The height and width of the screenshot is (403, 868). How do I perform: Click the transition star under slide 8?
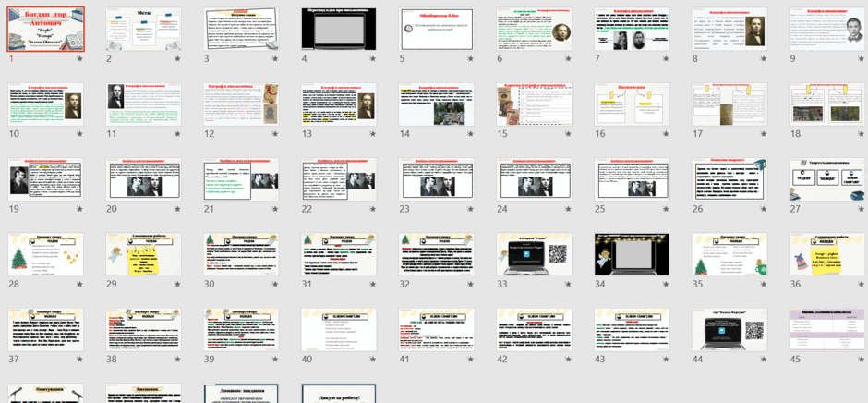(x=764, y=58)
